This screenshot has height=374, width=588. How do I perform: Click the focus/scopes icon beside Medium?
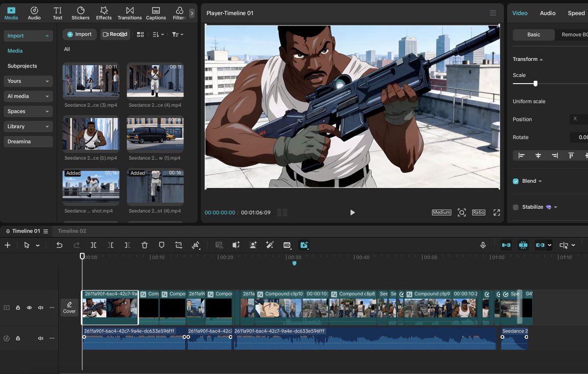[462, 212]
